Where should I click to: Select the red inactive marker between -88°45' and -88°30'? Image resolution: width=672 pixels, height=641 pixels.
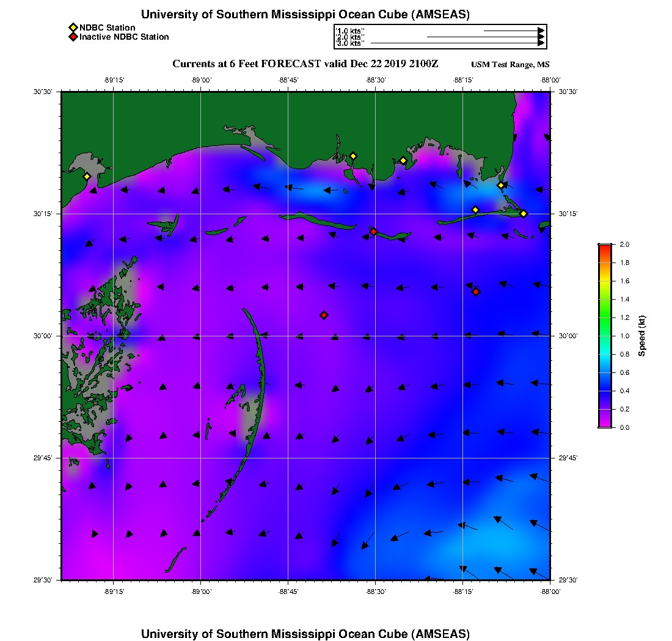point(324,315)
